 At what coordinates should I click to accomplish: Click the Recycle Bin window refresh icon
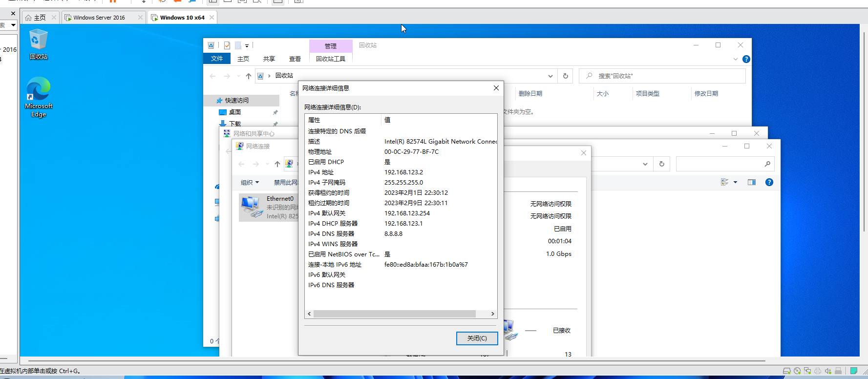click(x=566, y=76)
